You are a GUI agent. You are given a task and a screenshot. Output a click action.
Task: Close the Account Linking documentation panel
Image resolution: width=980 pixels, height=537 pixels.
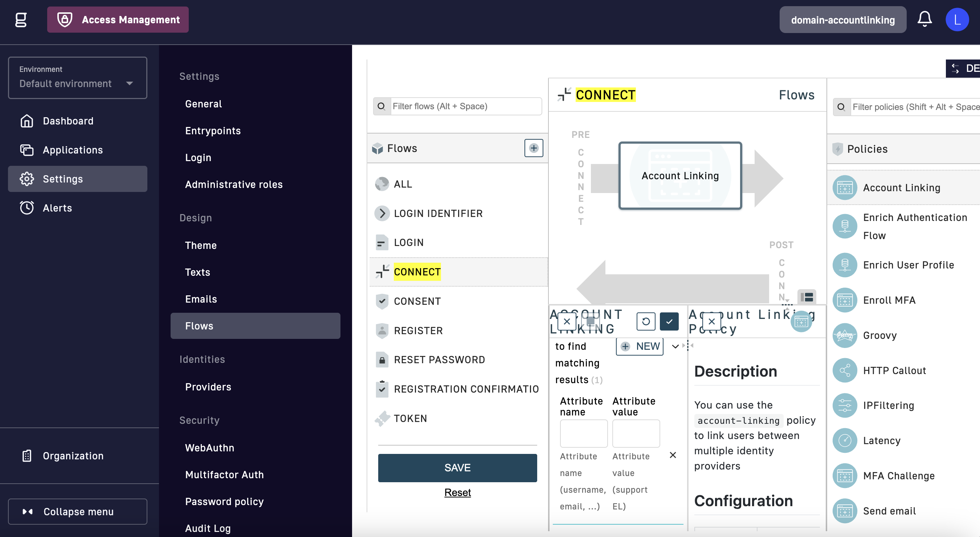(x=711, y=322)
